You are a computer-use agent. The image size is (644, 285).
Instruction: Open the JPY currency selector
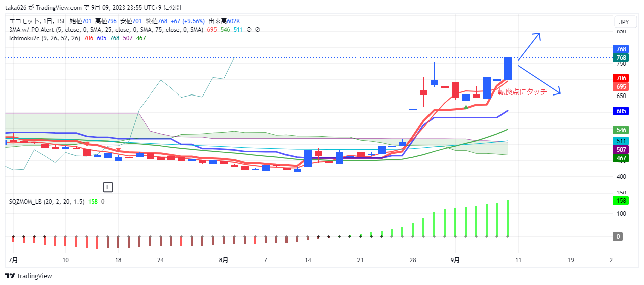[624, 22]
